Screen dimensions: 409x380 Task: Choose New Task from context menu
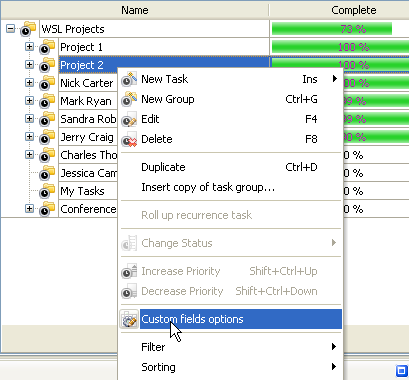coord(231,79)
